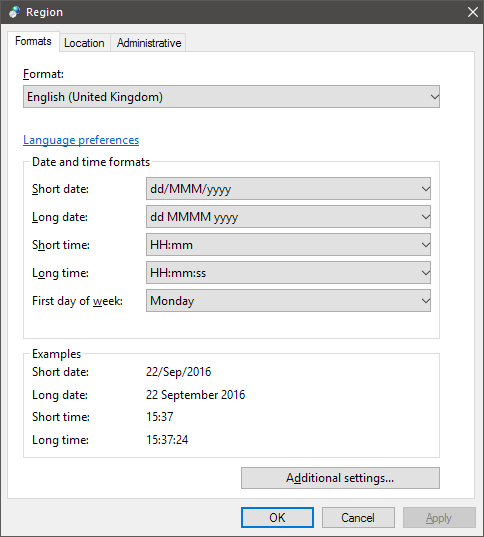
Task: Click the Long date example 22 September 2016
Action: pyautogui.click(x=196, y=395)
